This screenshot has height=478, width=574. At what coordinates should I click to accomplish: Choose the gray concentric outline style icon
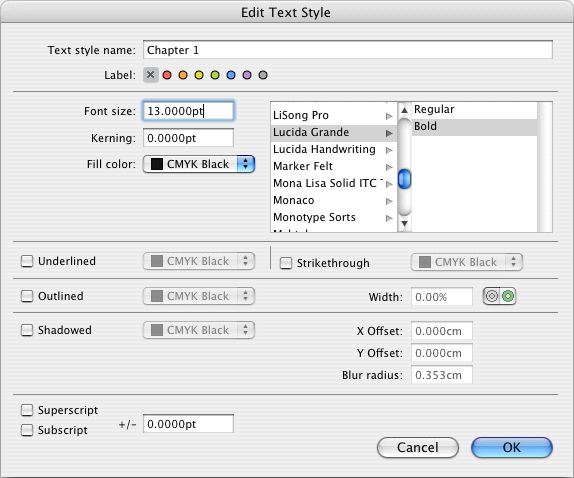[x=492, y=296]
